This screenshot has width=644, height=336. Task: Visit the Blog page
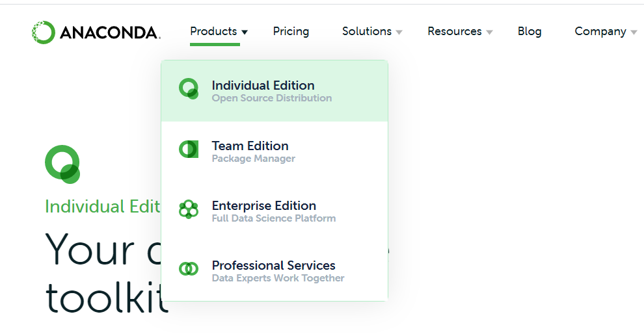pyautogui.click(x=530, y=31)
